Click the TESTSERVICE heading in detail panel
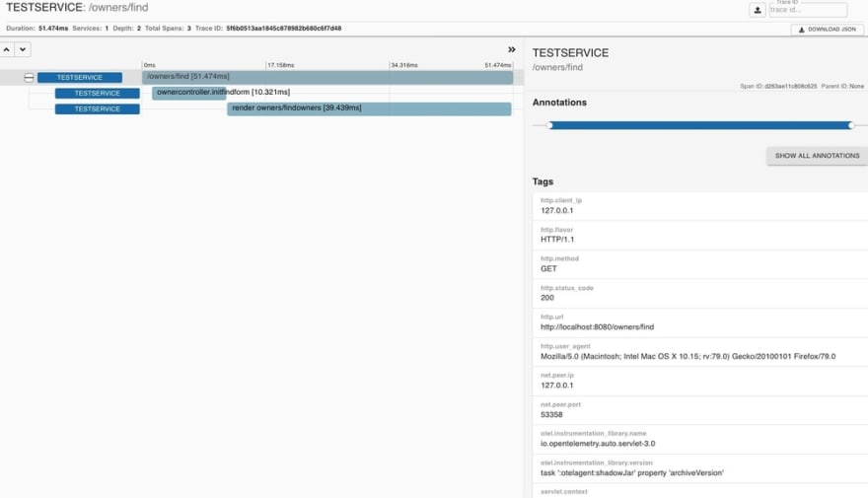Screen dimensions: 868x498 click(x=570, y=53)
